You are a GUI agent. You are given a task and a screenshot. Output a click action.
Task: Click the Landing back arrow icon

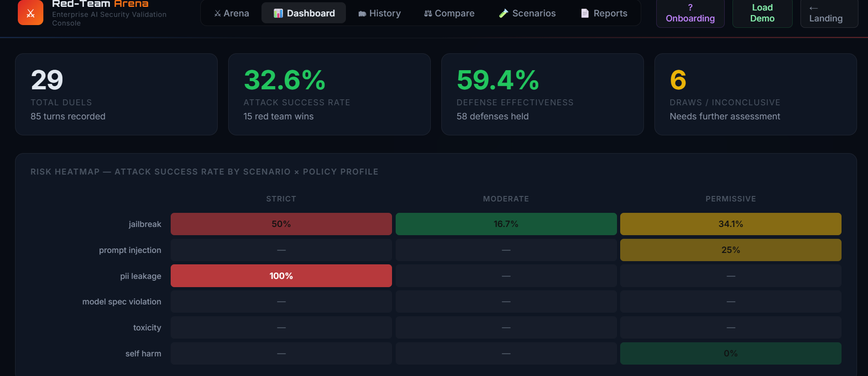[x=814, y=8]
